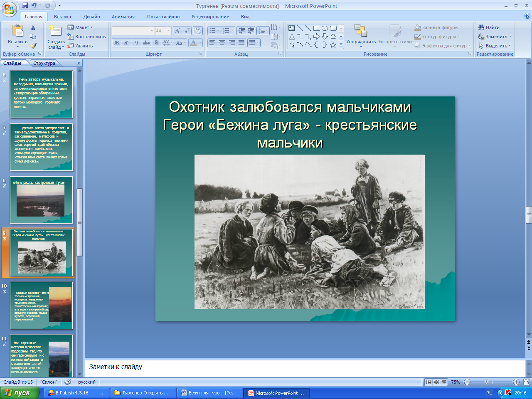
Task: Decrease font size with the small A
Action: [x=186, y=31]
